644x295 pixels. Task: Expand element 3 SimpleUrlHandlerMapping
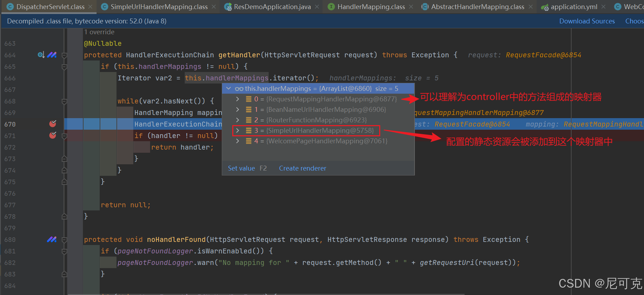coord(238,130)
